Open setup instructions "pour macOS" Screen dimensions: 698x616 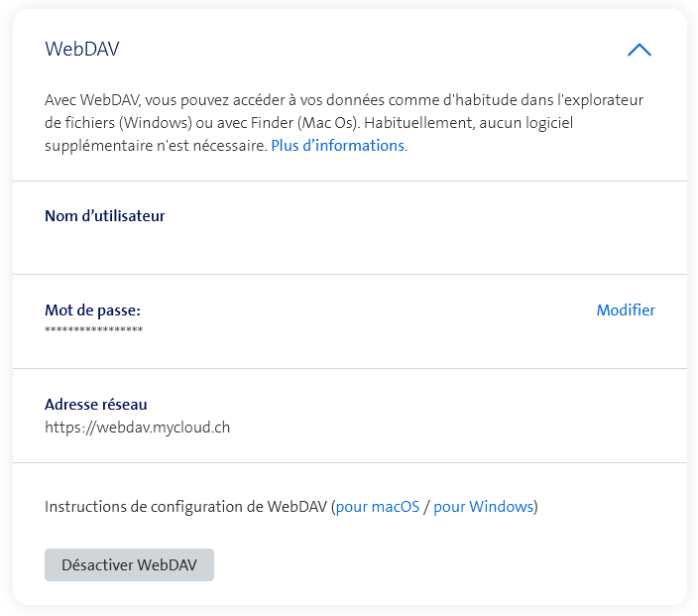tap(378, 507)
